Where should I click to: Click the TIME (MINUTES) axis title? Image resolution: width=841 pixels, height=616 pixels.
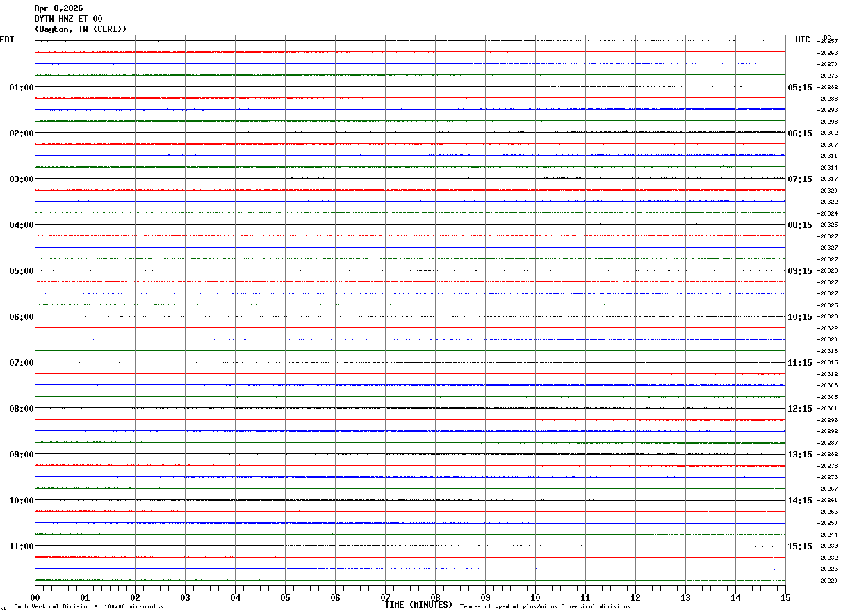[x=418, y=605]
